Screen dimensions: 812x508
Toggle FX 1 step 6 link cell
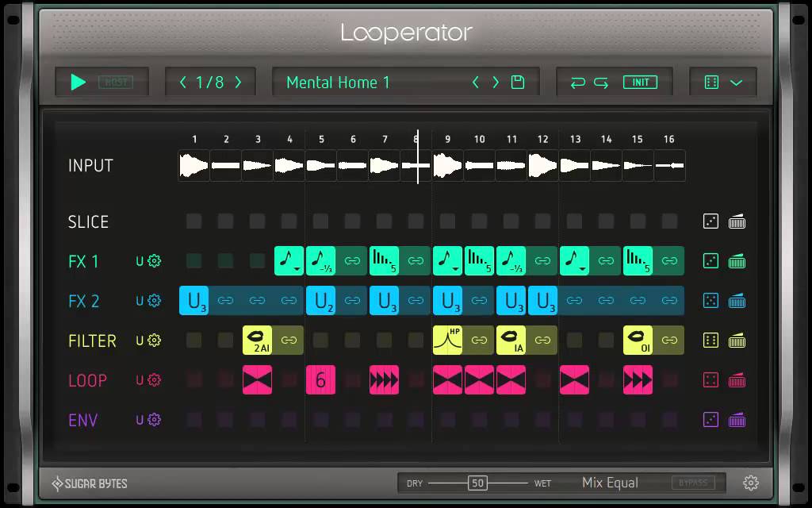[x=352, y=260]
